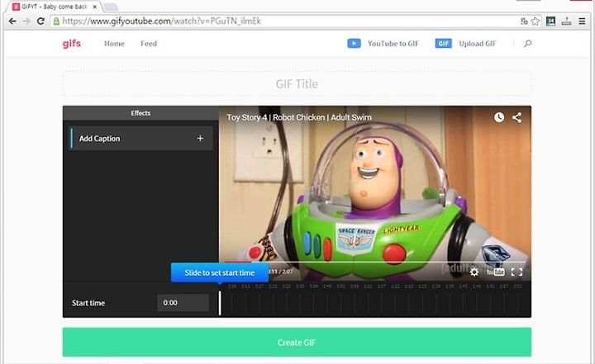Open the translate icon in address bar
This screenshot has height=364, width=595.
(524, 21)
